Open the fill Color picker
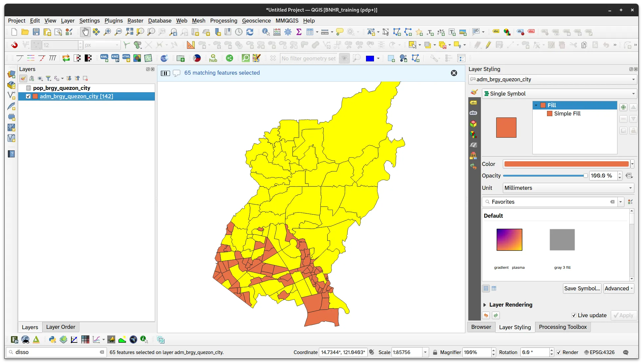The width and height of the screenshot is (643, 364). 566,164
